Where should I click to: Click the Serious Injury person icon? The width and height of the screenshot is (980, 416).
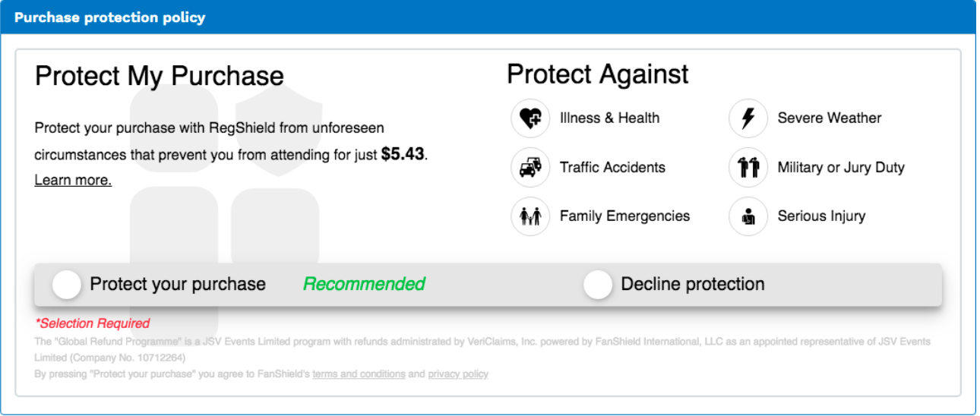click(748, 216)
